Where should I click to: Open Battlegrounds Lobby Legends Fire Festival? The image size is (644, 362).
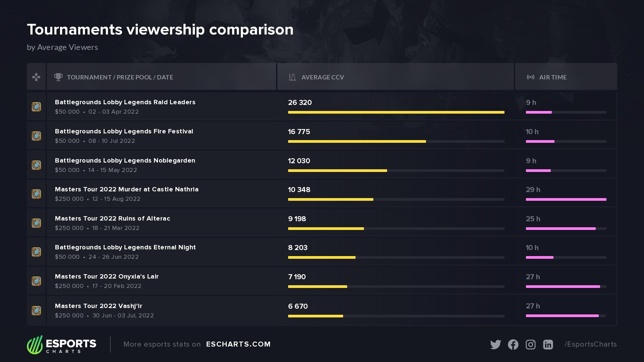pyautogui.click(x=124, y=131)
